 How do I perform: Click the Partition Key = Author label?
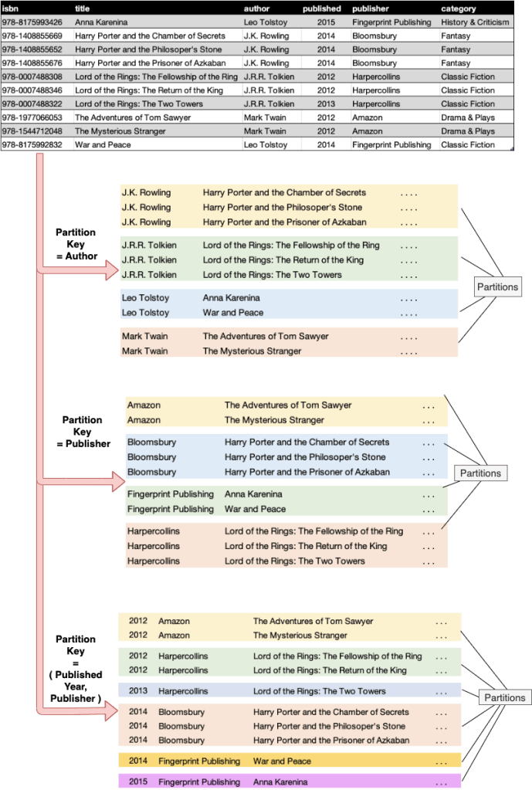click(76, 244)
